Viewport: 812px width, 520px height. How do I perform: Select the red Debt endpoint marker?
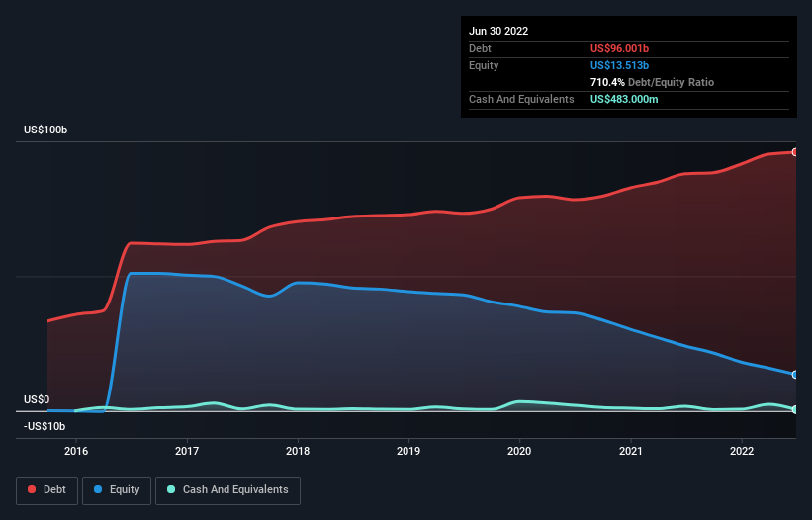[795, 152]
